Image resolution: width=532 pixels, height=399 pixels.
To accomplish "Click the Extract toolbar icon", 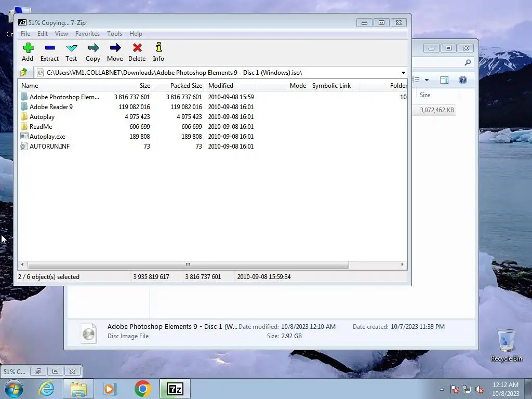I will [x=49, y=52].
